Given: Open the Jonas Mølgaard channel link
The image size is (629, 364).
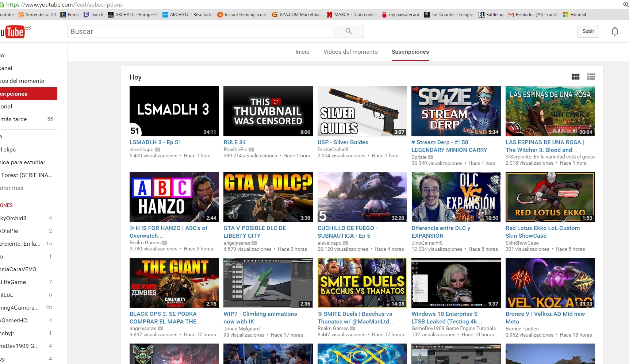Looking at the screenshot, I should [x=242, y=329].
